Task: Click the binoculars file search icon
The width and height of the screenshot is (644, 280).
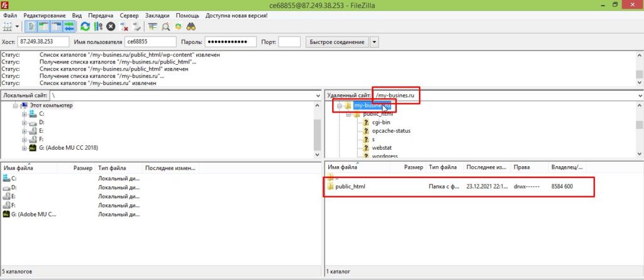Action: click(191, 26)
